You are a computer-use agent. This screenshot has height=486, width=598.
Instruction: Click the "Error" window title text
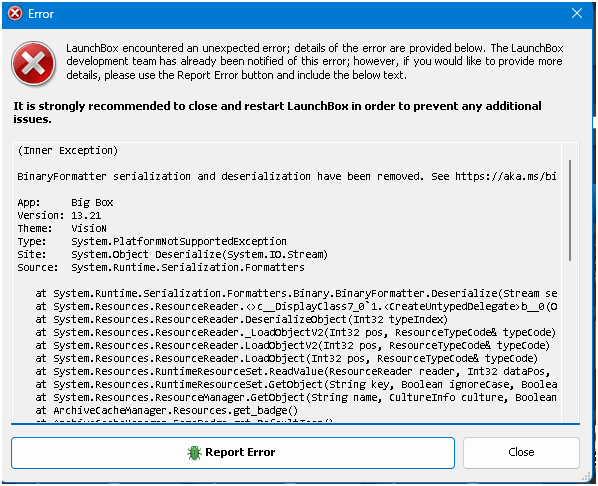[x=41, y=14]
